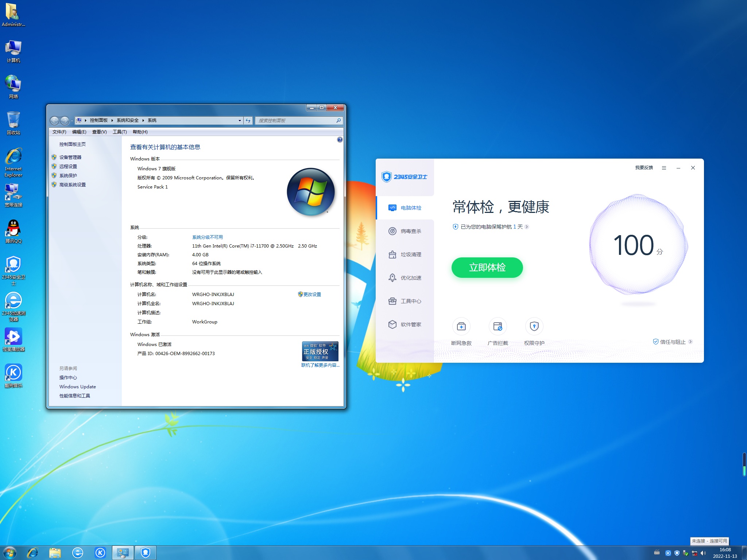Click 控制面板主页 link

click(73, 144)
